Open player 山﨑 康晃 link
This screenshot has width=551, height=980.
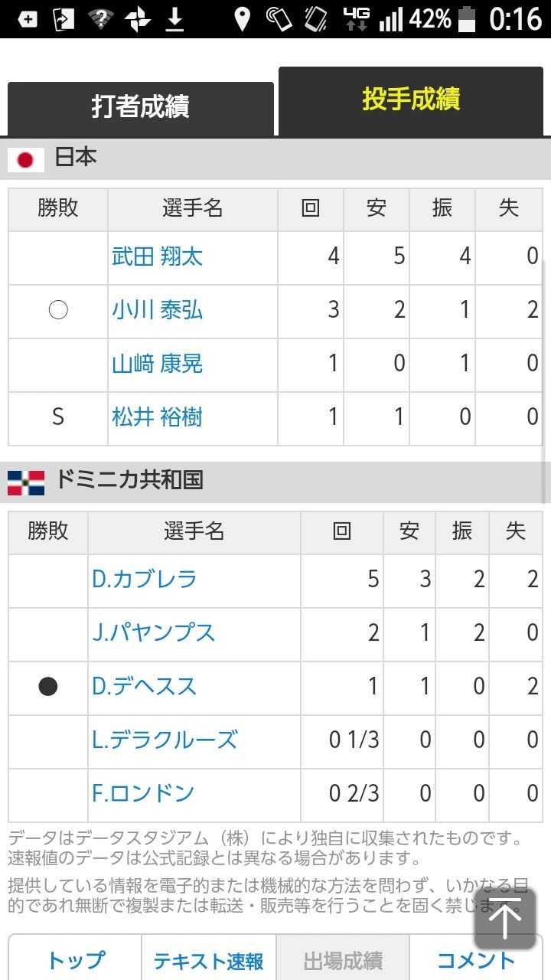[158, 364]
